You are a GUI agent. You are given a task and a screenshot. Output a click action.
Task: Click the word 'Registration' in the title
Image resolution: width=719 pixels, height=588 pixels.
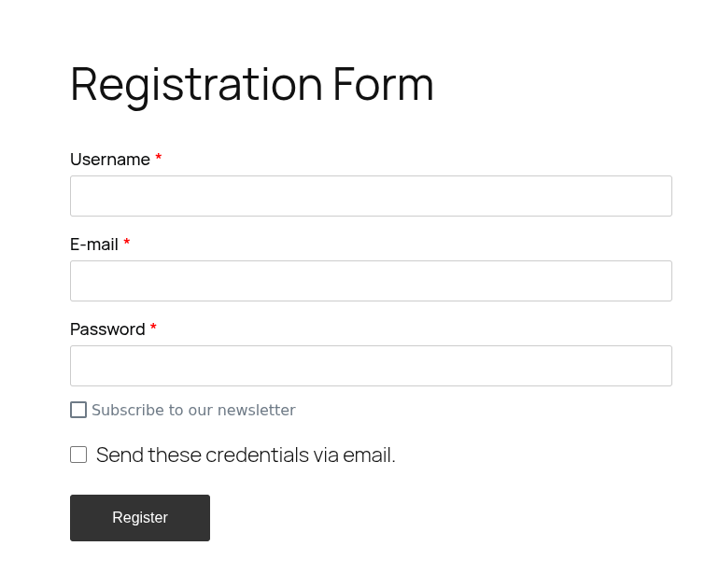coord(196,84)
